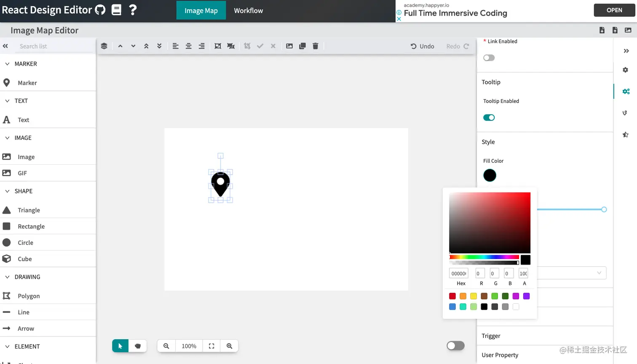The image size is (637, 364).
Task: Duplicate the selected object
Action: [x=302, y=46]
